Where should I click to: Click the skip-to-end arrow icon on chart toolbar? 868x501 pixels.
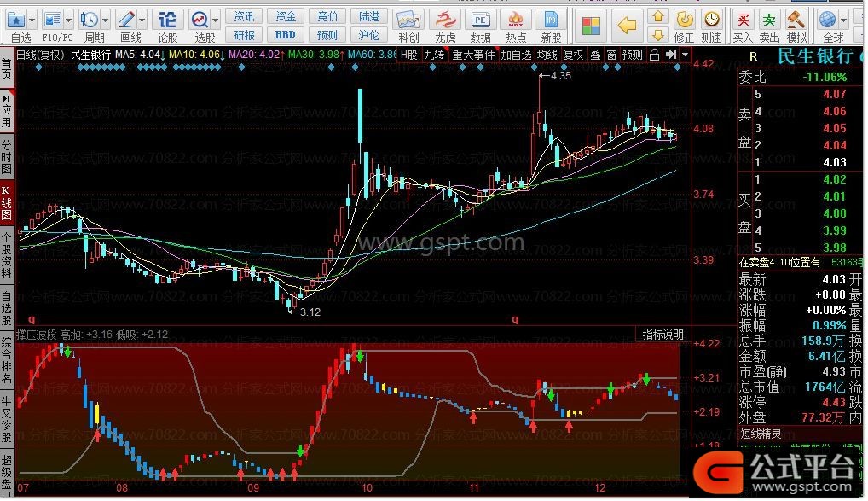[x=671, y=55]
